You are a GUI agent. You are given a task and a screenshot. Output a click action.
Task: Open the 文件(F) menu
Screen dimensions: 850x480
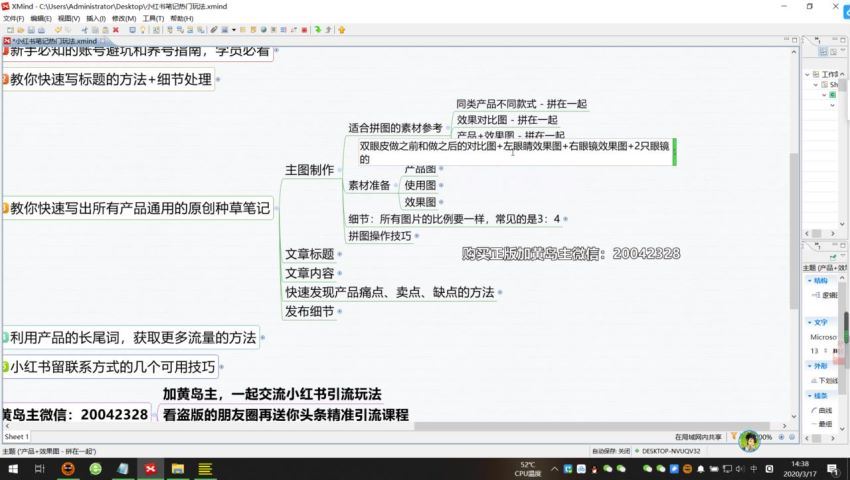point(14,18)
